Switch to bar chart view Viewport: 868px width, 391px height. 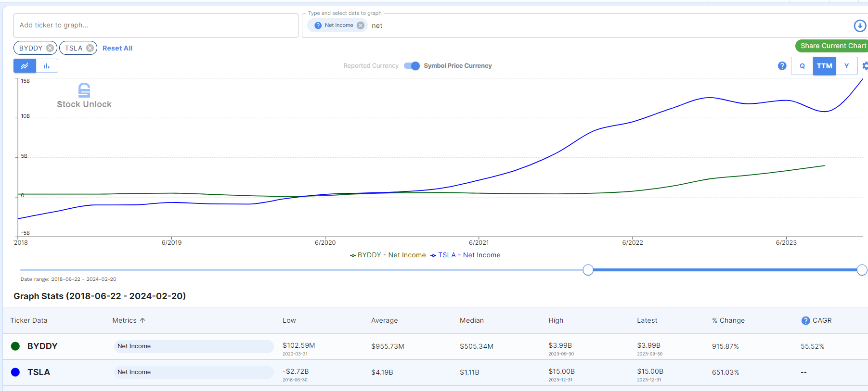tap(47, 66)
